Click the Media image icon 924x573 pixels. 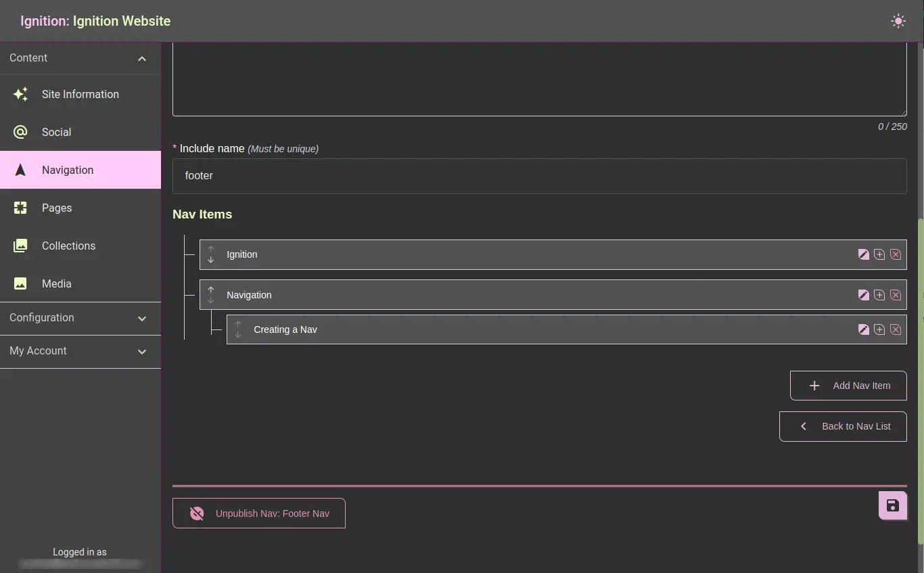20,283
